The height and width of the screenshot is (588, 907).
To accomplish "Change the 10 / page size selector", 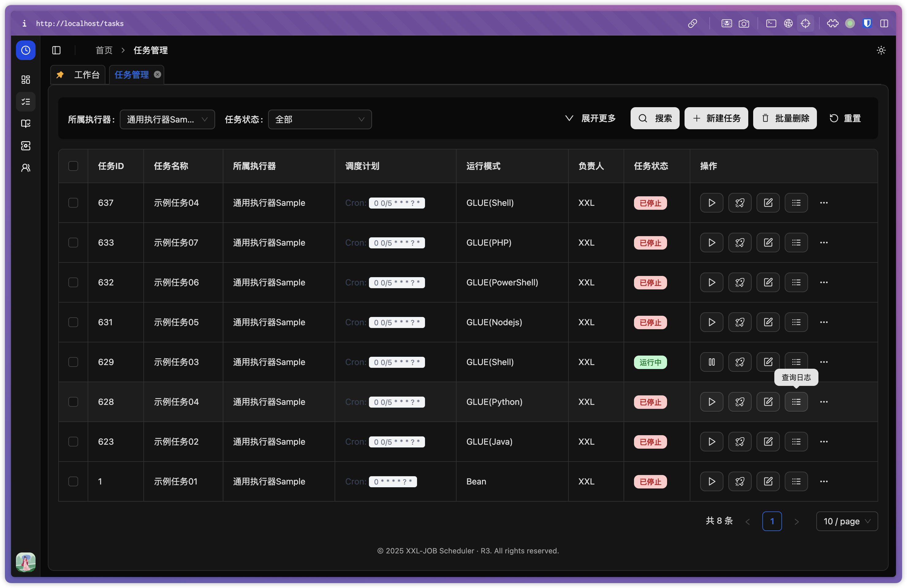I will pos(846,521).
